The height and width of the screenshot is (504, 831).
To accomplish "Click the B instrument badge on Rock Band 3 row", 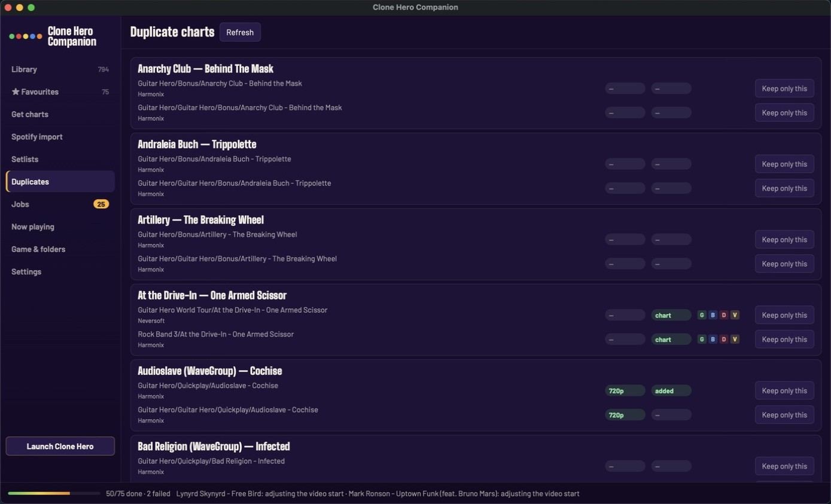I will 713,339.
